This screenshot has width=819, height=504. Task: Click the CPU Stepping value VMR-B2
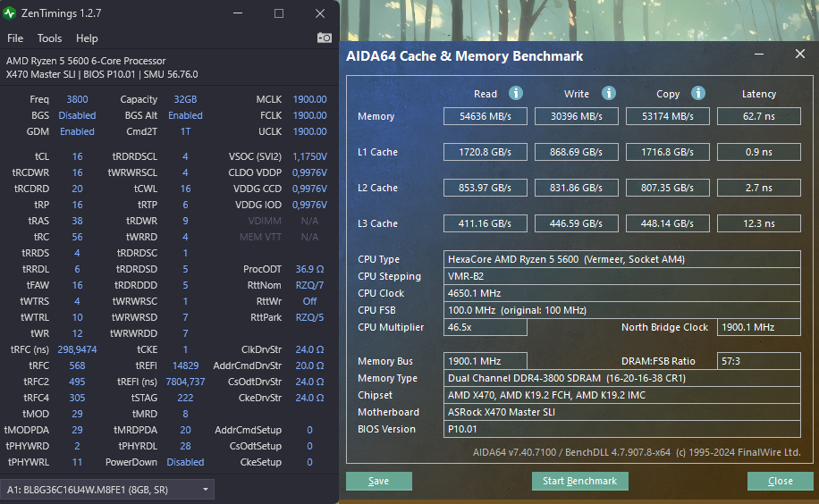pyautogui.click(x=622, y=276)
